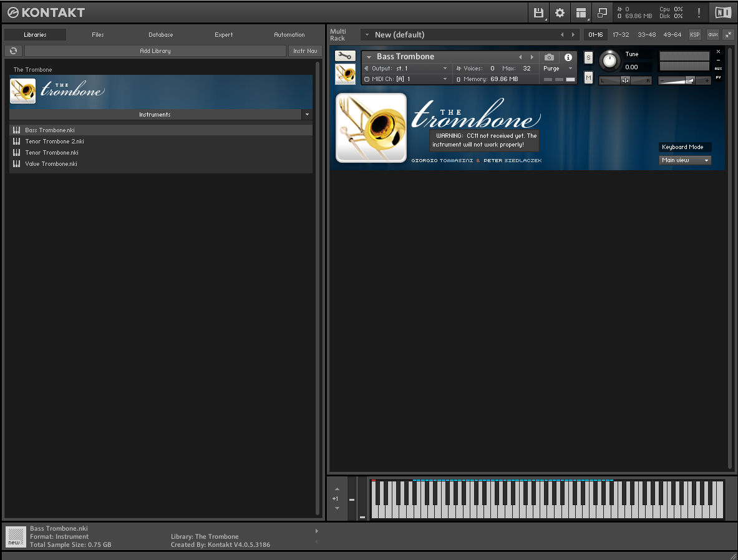738x560 pixels.
Task: Select rack page 33-48
Action: [x=647, y=34]
